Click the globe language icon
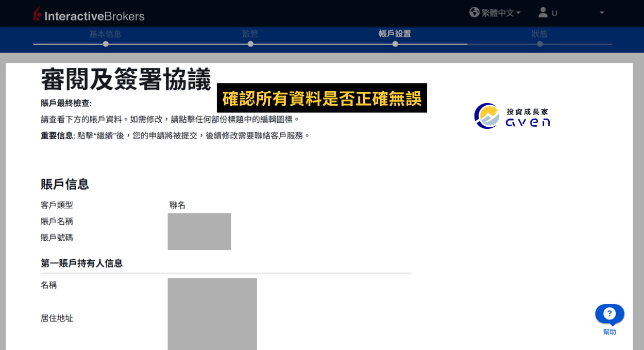This screenshot has width=644, height=350. (474, 12)
